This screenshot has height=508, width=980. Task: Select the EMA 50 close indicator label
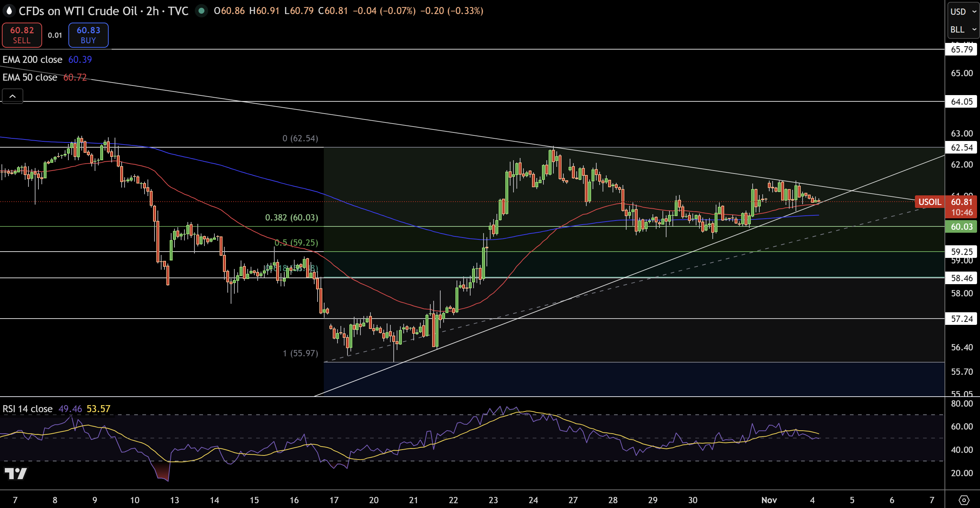(x=30, y=77)
